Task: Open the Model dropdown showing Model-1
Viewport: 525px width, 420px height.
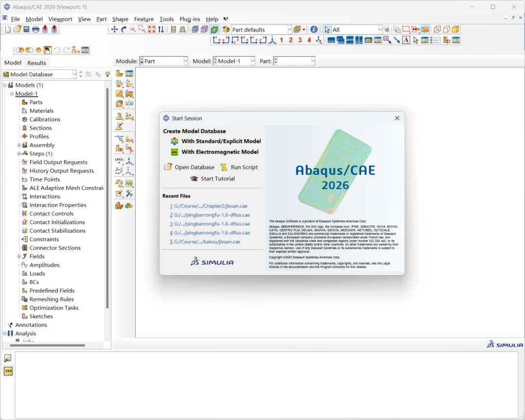Action: click(234, 61)
